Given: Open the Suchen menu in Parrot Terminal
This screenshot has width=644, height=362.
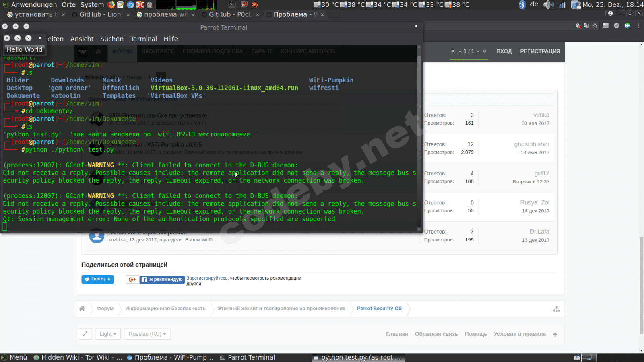Looking at the screenshot, I should [x=112, y=39].
